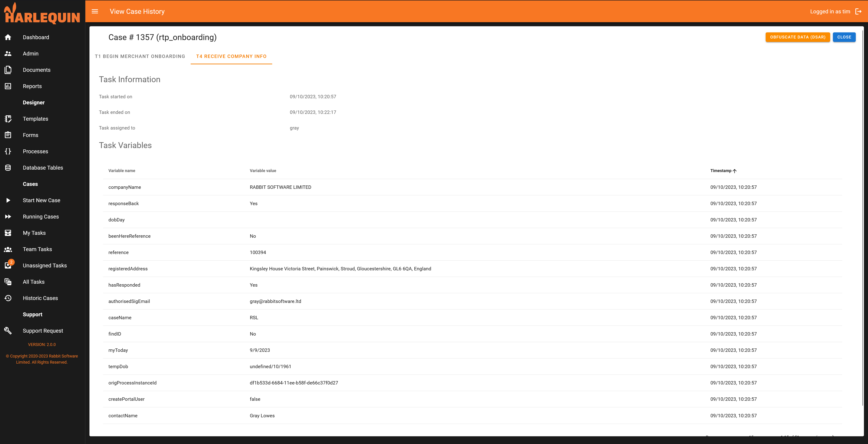Close the case history view

coord(844,37)
